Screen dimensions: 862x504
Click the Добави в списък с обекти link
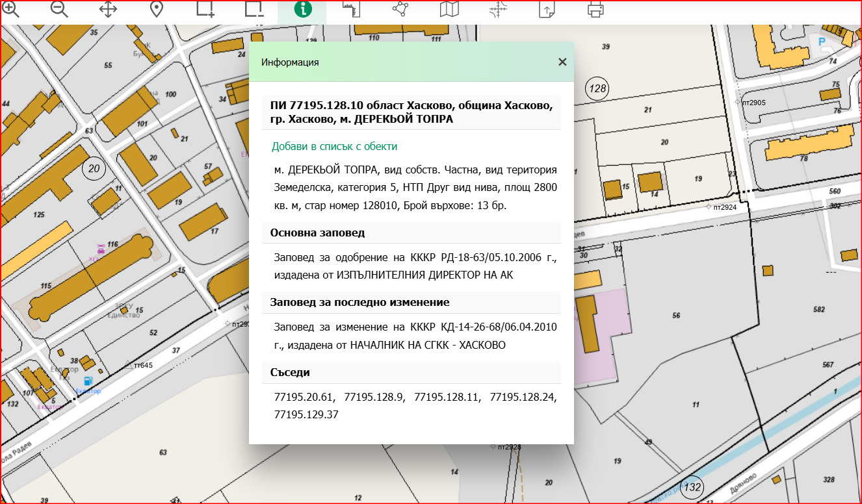pos(333,146)
